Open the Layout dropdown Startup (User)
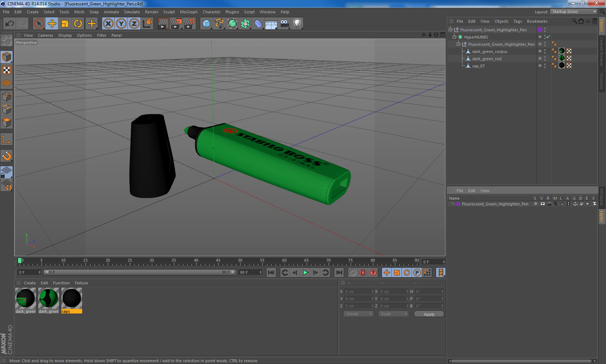The image size is (606, 364). pos(574,12)
